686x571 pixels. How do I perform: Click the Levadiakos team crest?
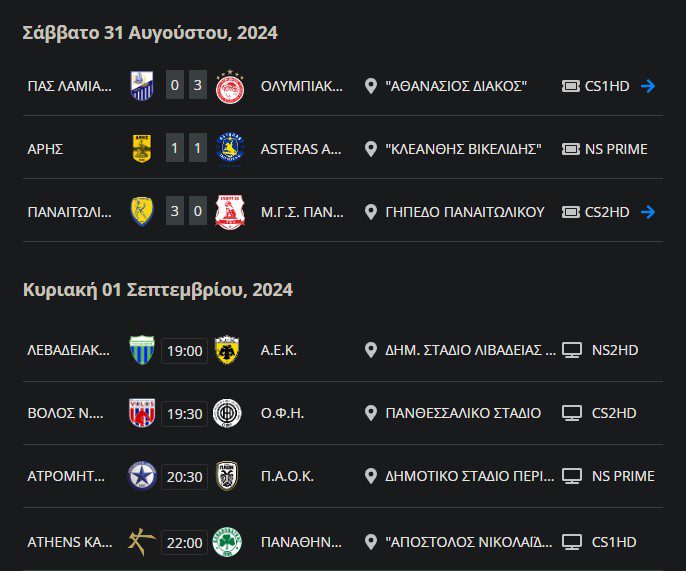click(142, 350)
